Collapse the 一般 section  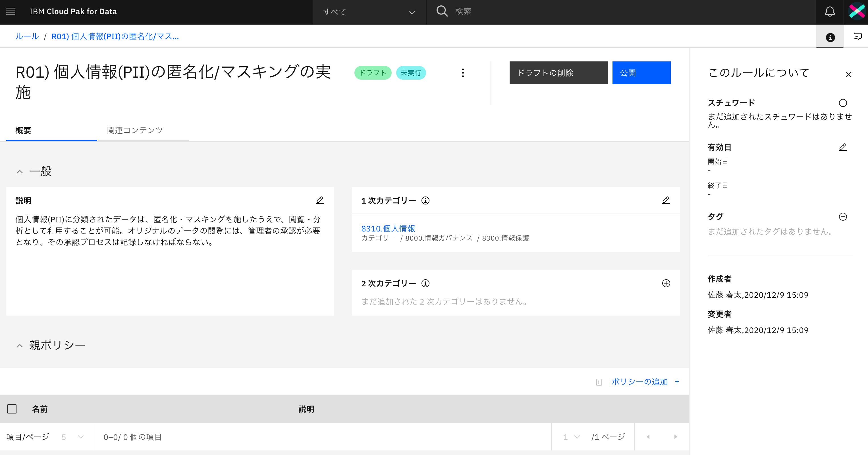[20, 171]
